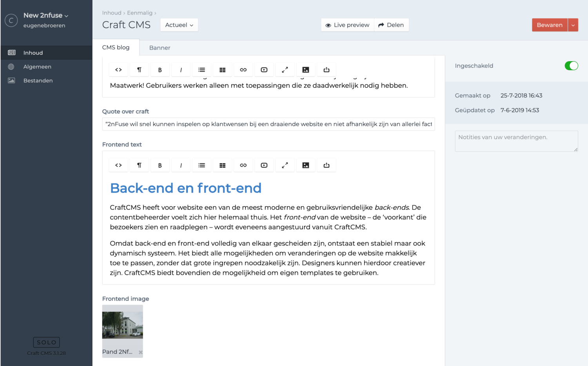Open Bestanden in the sidebar
This screenshot has height=366, width=588.
pyautogui.click(x=46, y=80)
